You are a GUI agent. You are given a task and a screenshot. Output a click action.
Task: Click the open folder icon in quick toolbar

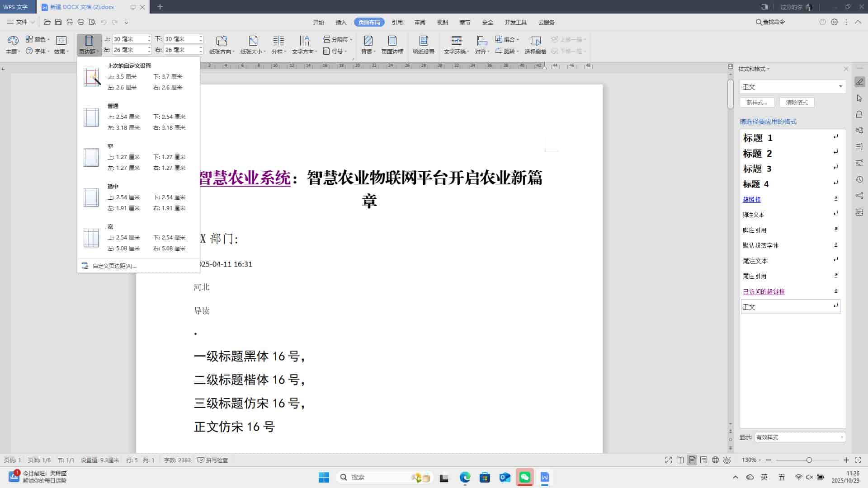47,22
